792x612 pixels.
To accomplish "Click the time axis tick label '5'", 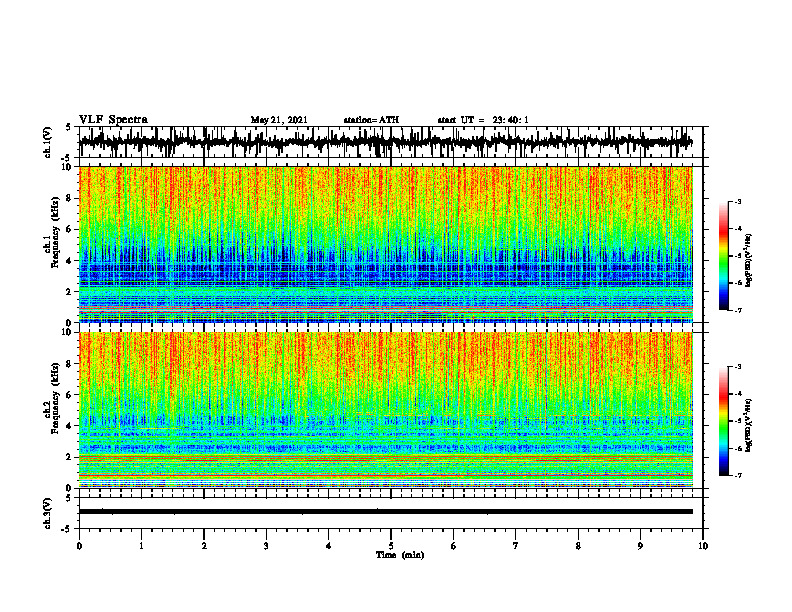I will point(391,546).
